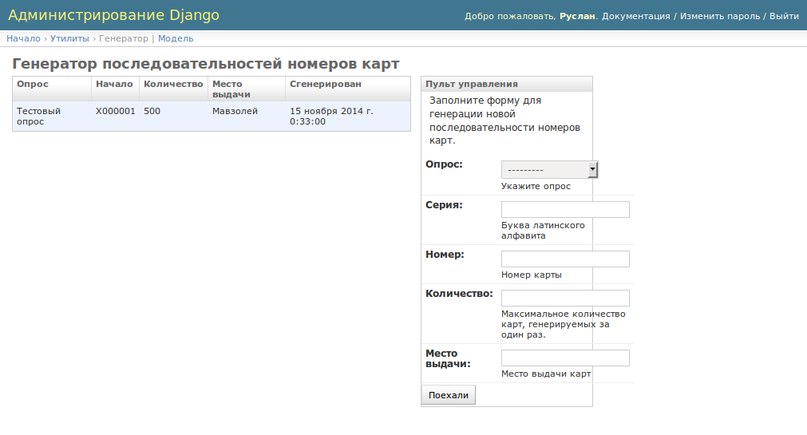The image size is (807, 435).
Task: Log out via the Выйти link
Action: pyautogui.click(x=783, y=17)
